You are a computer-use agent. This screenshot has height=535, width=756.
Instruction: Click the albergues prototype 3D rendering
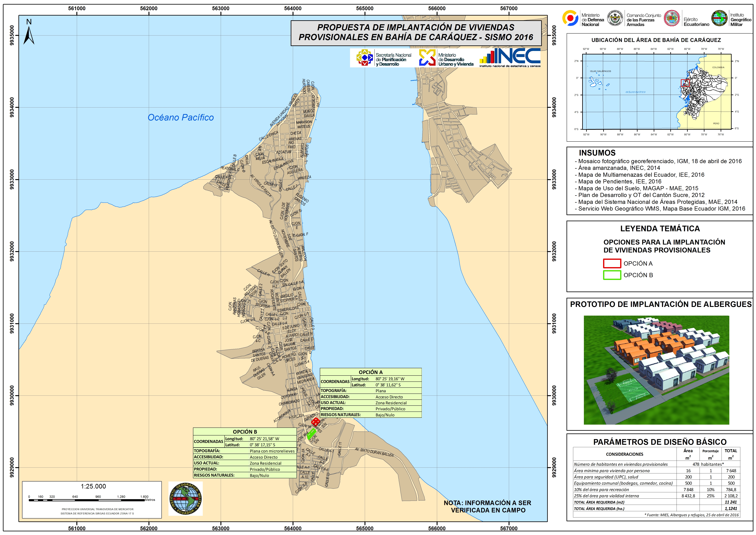[656, 370]
